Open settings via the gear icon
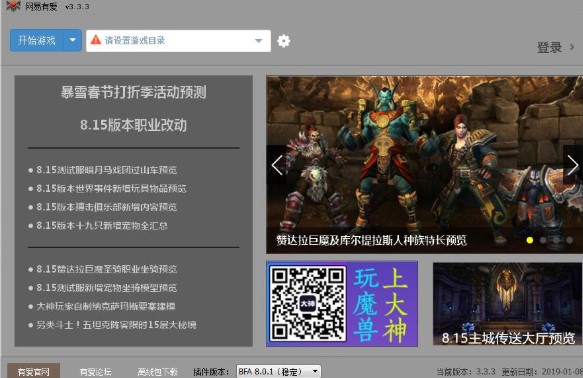This screenshot has width=583, height=378. [x=283, y=41]
